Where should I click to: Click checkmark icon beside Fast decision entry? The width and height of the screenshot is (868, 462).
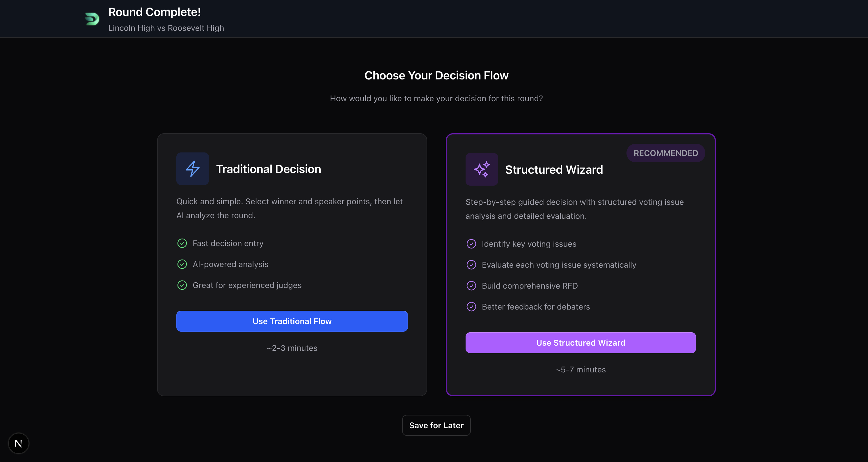click(x=182, y=243)
